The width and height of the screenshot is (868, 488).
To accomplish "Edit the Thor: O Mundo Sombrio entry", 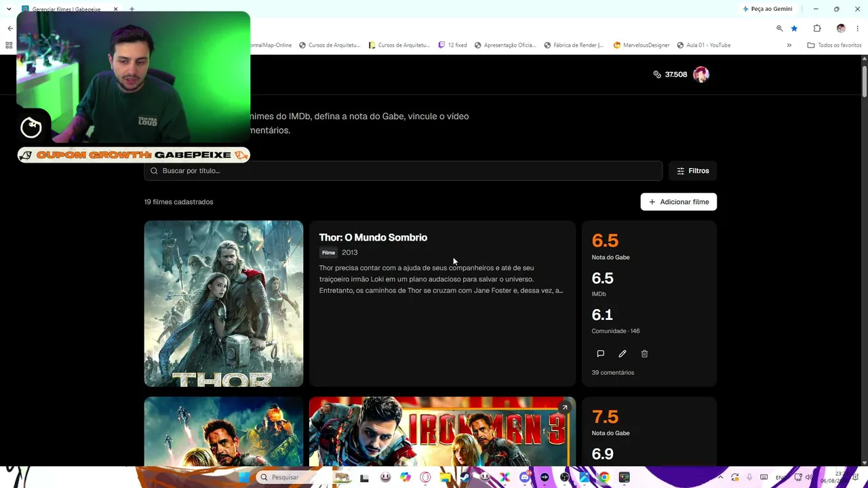I will tap(623, 354).
